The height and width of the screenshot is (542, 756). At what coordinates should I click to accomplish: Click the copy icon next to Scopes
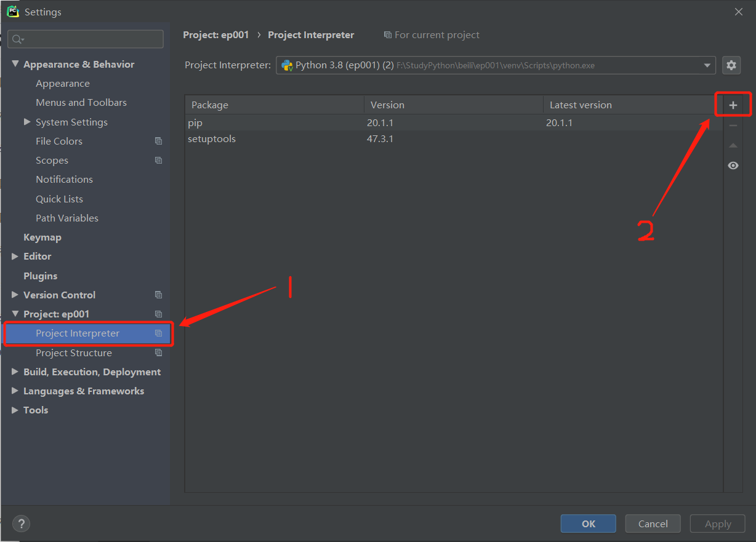pyautogui.click(x=158, y=160)
